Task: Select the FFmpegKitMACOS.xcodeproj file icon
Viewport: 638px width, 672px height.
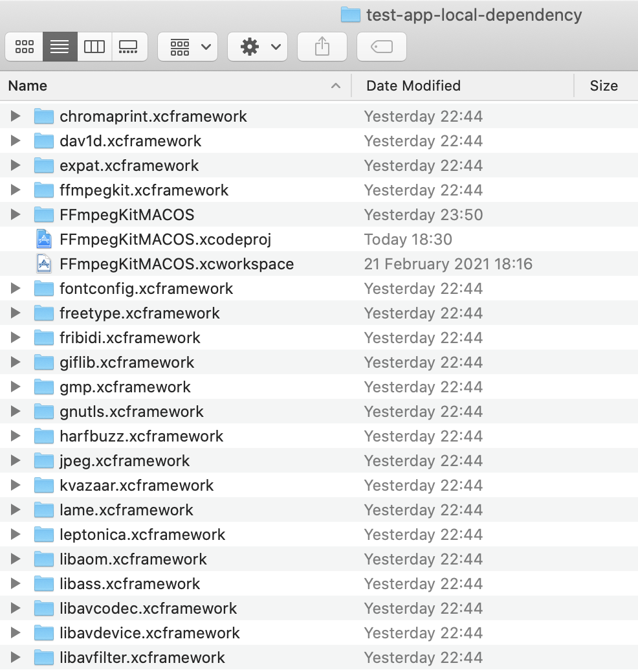Action: point(43,240)
